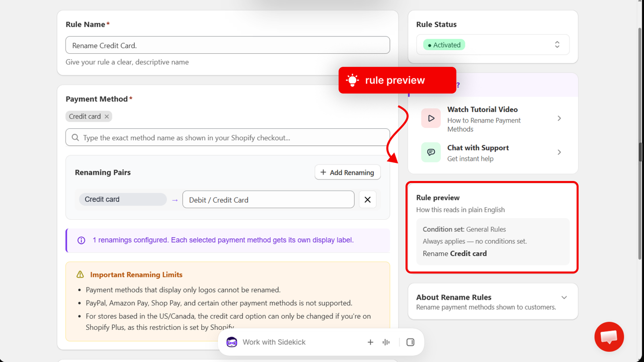Click 'Important Renaming Limits' heading
The image size is (644, 362).
[x=136, y=275]
